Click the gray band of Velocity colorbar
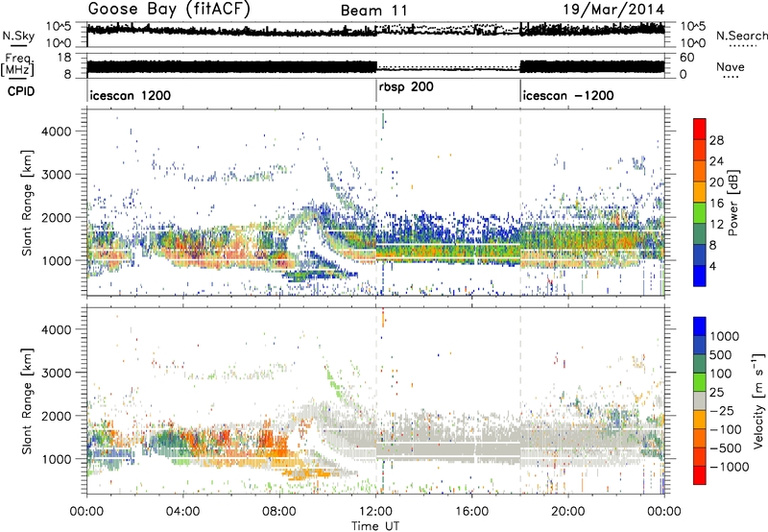 coord(700,400)
